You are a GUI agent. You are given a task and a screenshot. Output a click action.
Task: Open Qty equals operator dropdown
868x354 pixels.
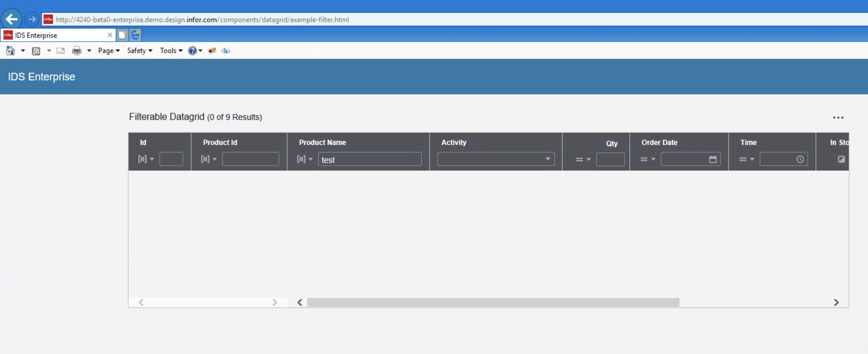point(583,160)
